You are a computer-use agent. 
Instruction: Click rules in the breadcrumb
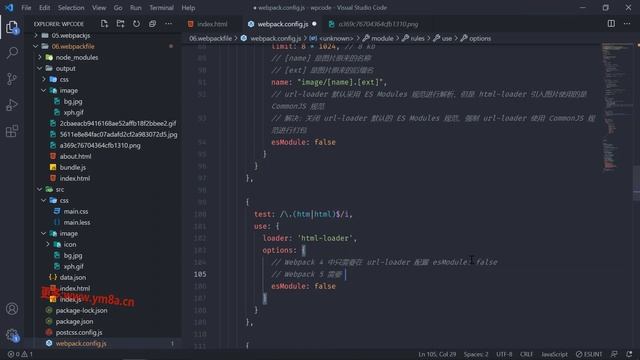(x=417, y=38)
